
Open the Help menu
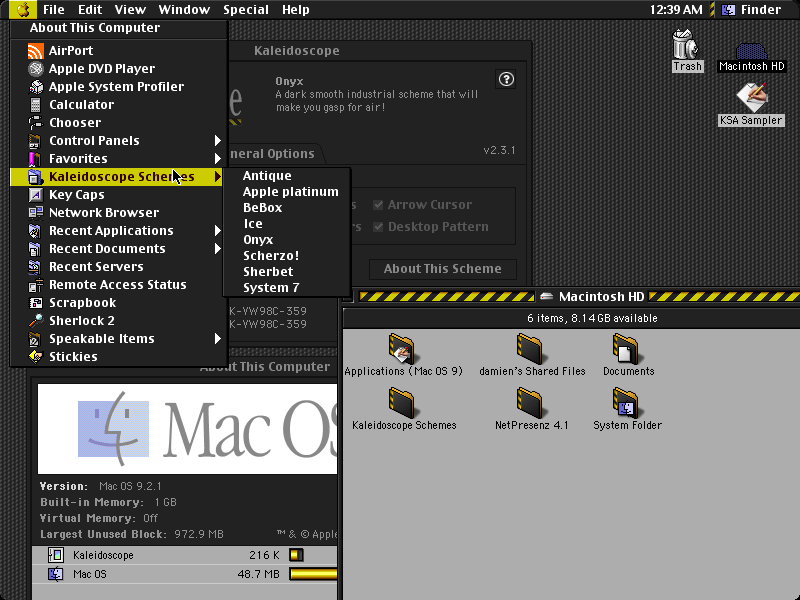coord(296,9)
